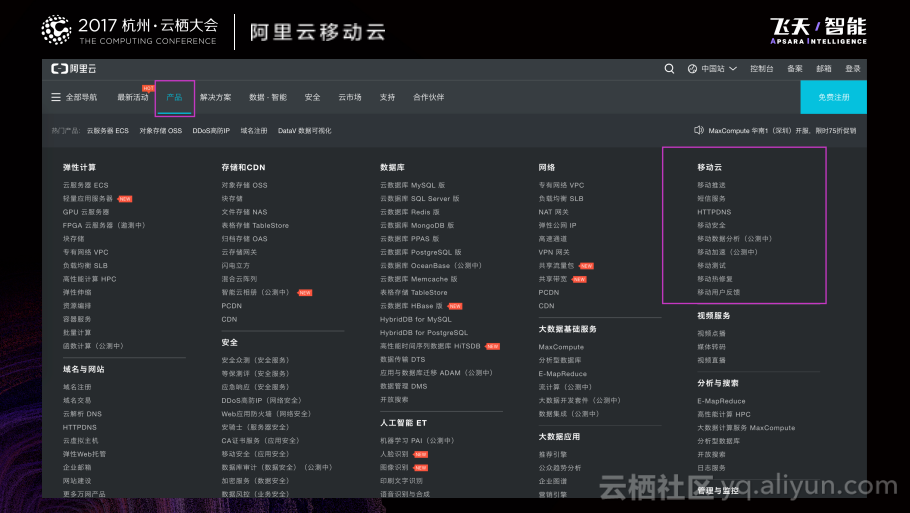Click 数据传输 DTS

pyautogui.click(x=402, y=359)
